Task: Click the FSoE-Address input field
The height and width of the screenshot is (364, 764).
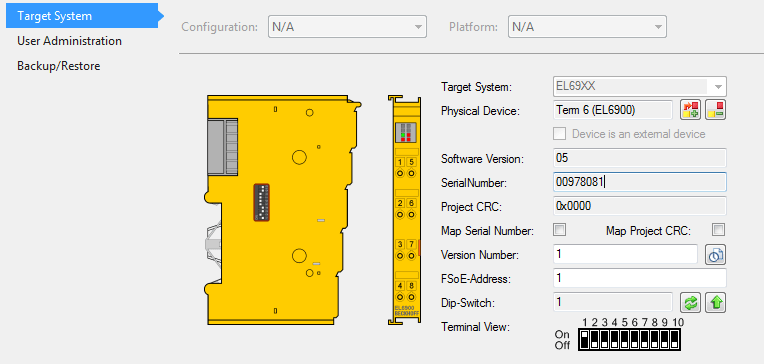Action: point(640,279)
